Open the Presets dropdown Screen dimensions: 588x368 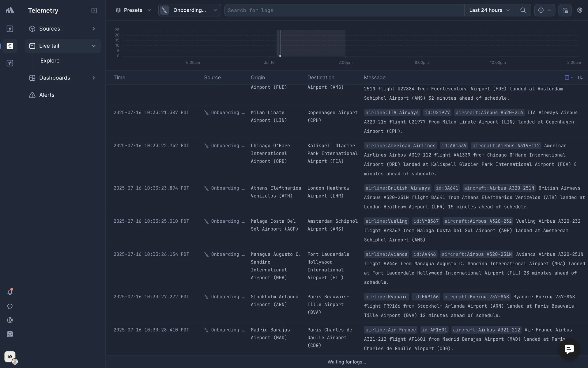tap(133, 10)
